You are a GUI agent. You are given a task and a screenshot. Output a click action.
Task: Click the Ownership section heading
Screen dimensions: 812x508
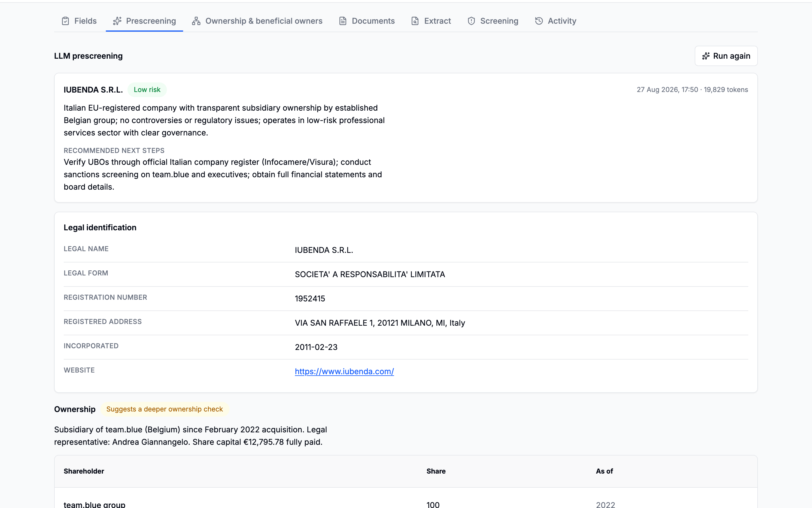(75, 409)
